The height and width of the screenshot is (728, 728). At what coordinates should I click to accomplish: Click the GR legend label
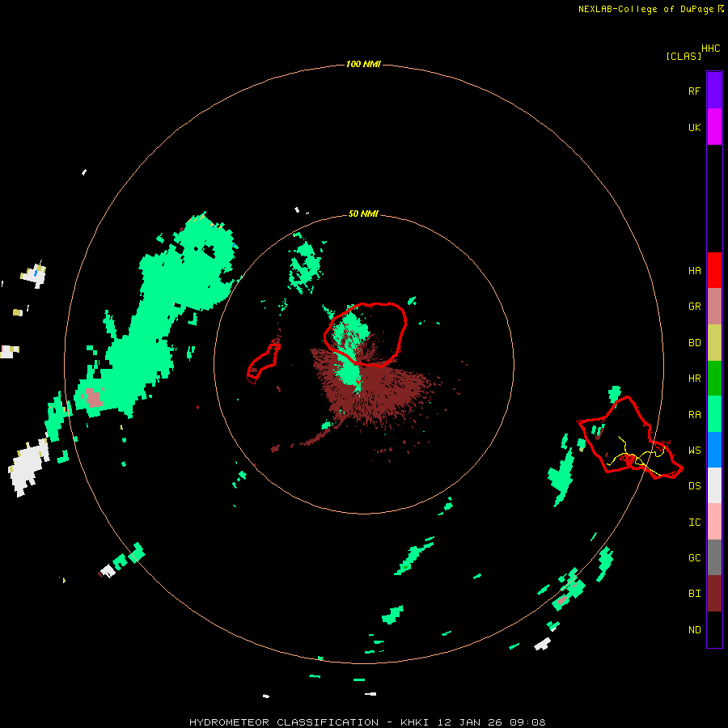tap(694, 307)
